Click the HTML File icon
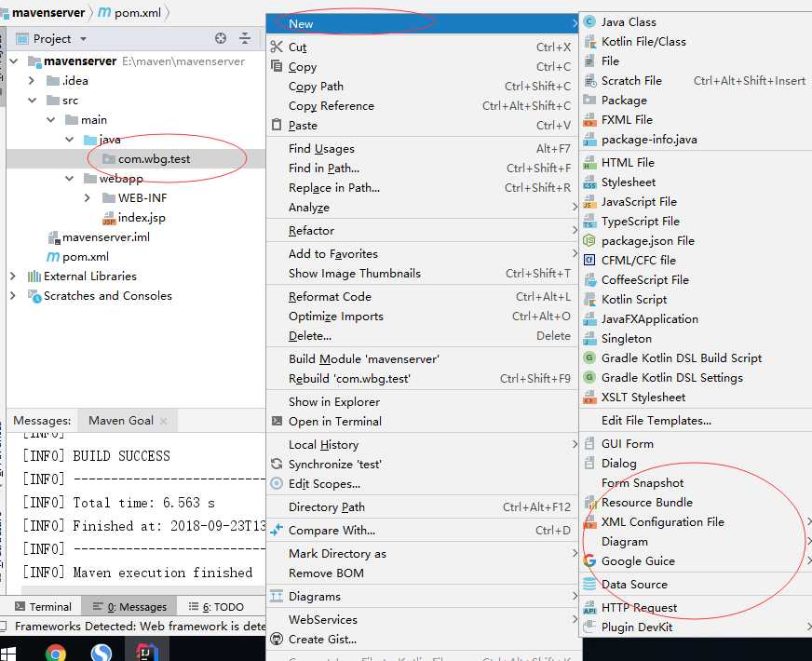 589,163
